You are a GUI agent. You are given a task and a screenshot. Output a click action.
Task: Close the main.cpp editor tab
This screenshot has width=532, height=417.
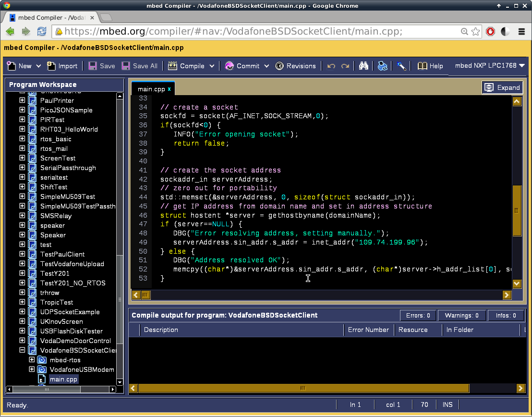pyautogui.click(x=169, y=89)
